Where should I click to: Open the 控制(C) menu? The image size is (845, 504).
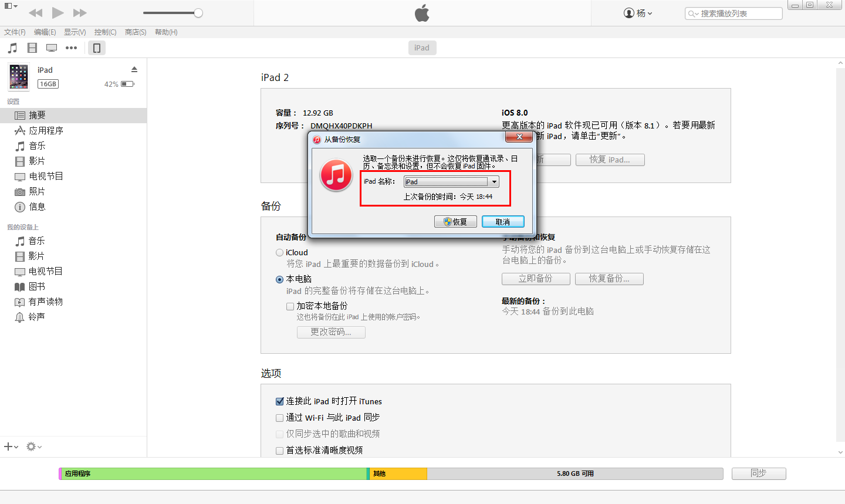pyautogui.click(x=104, y=32)
